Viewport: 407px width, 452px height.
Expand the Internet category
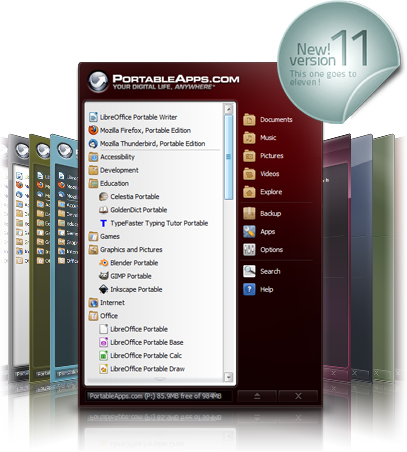(x=107, y=302)
